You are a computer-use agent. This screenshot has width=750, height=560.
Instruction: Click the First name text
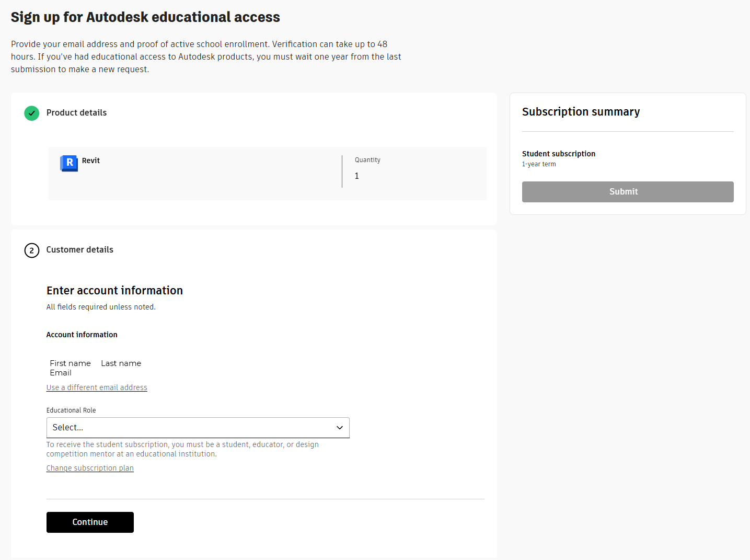(x=71, y=363)
